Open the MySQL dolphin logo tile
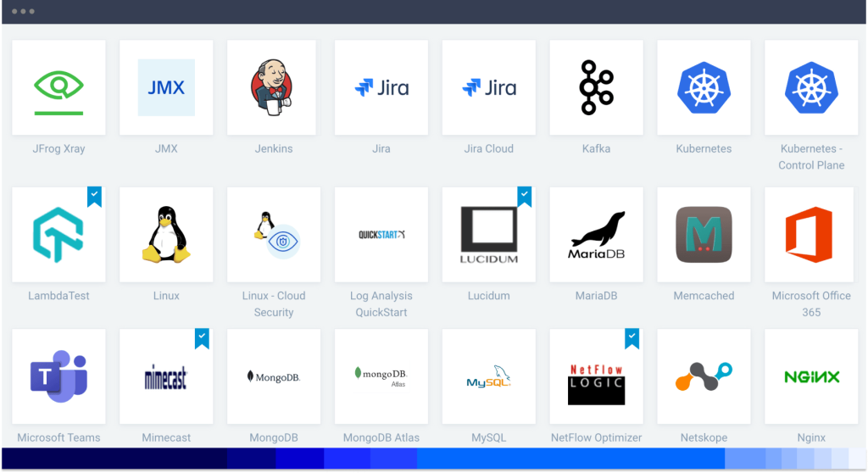 click(488, 376)
